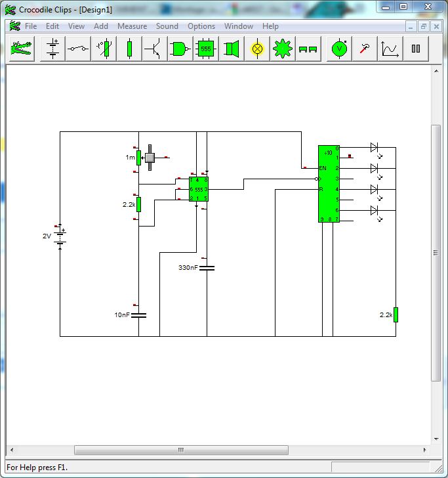The height and width of the screenshot is (478, 448).
Task: Open the speaker sound outputs icon
Action: pos(232,49)
